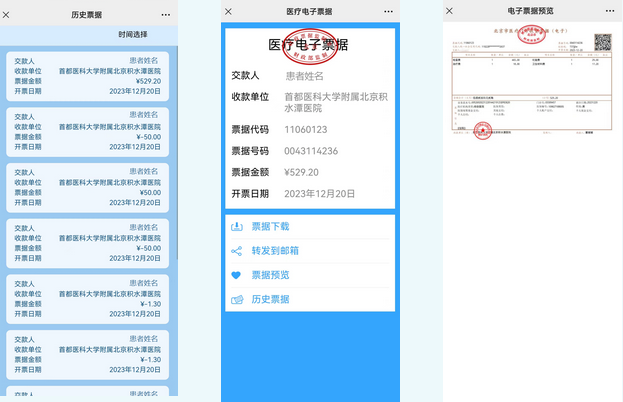Tap the invoice code 11060123

[306, 129]
